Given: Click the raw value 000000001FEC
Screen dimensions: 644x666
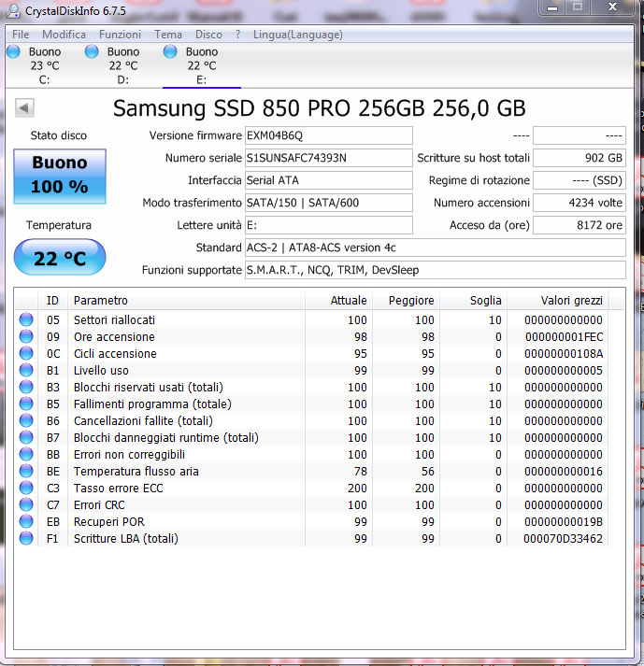Looking at the screenshot, I should 565,337.
